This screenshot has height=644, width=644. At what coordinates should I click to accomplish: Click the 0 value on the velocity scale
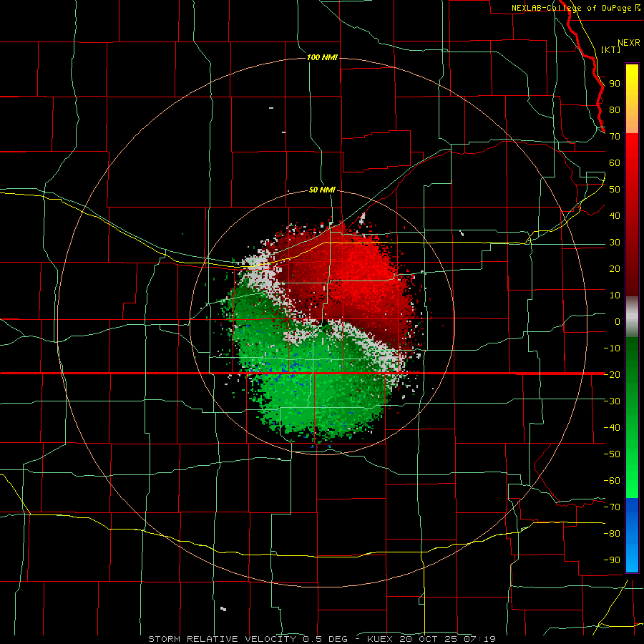tap(618, 321)
